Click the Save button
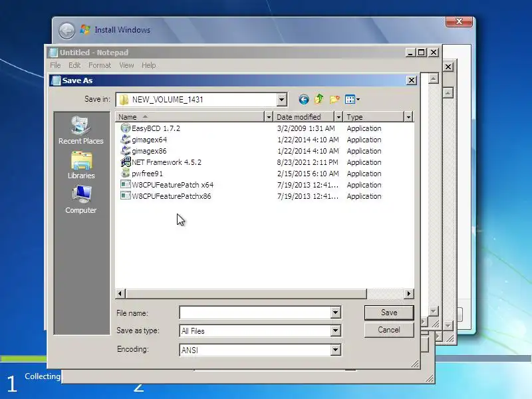Image resolution: width=532 pixels, height=399 pixels. tap(389, 313)
